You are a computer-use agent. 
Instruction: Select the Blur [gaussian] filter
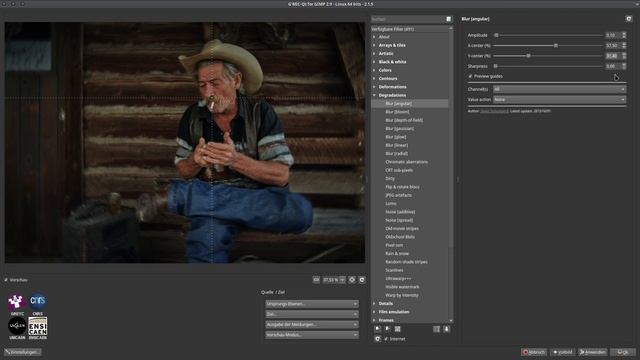pyautogui.click(x=400, y=129)
